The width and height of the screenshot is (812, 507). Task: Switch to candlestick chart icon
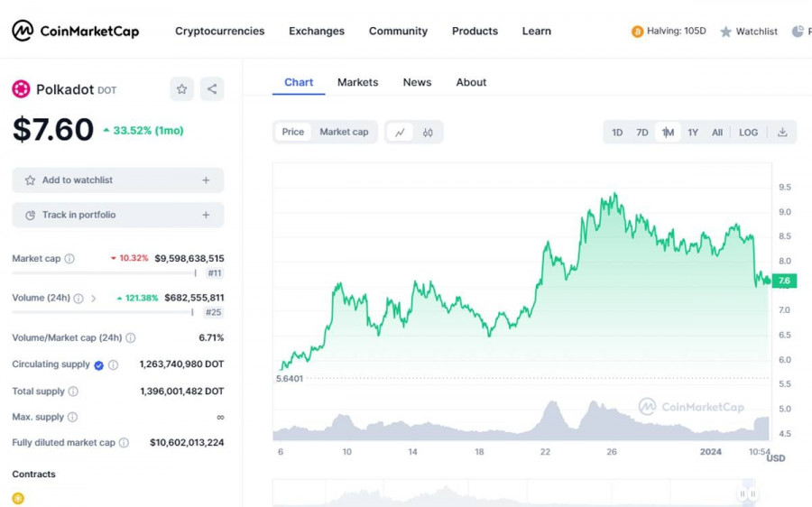pos(428,132)
